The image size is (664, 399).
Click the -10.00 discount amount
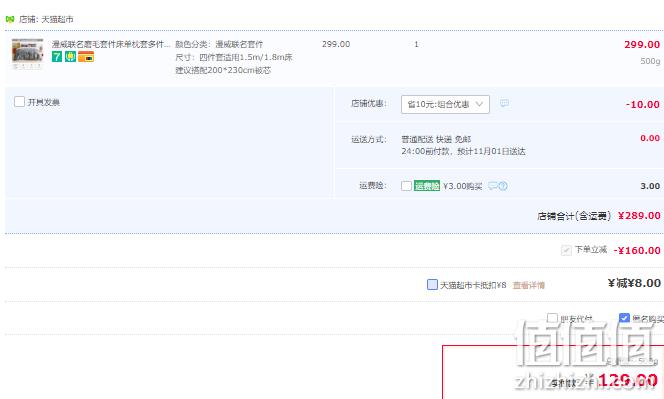pos(643,105)
